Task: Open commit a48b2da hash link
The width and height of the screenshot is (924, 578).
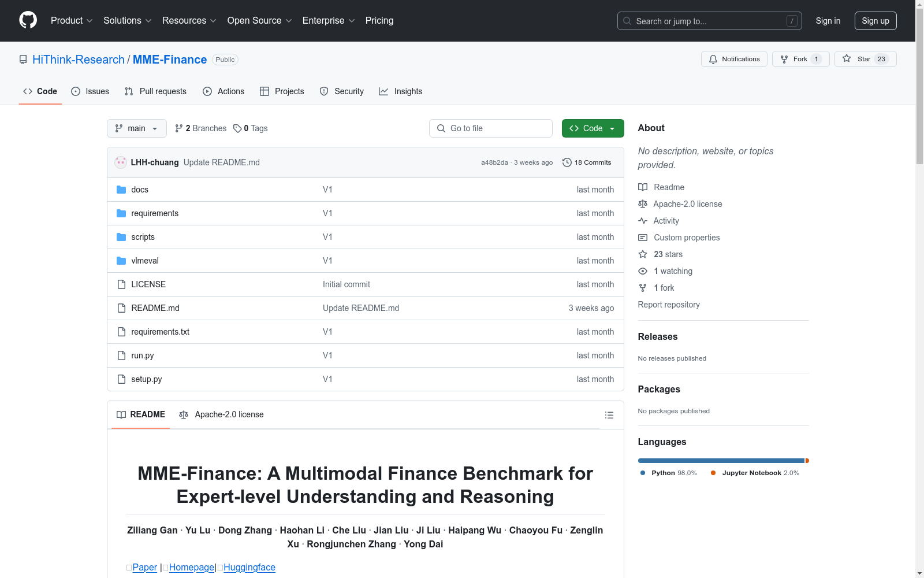Action: click(x=494, y=162)
